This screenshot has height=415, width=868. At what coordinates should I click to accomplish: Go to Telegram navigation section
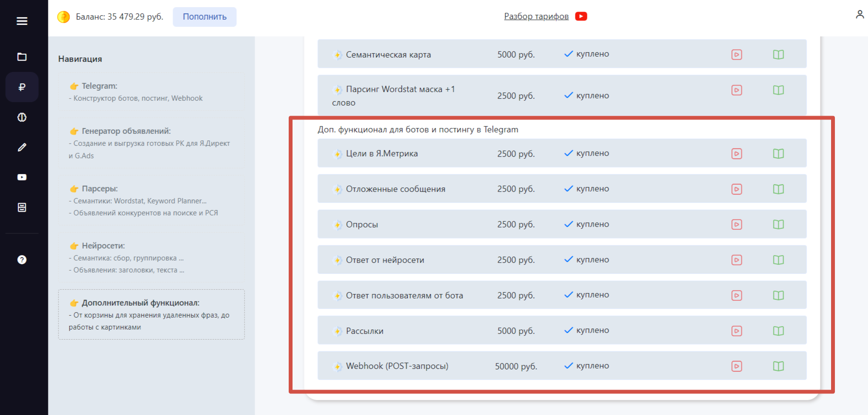coord(152,92)
